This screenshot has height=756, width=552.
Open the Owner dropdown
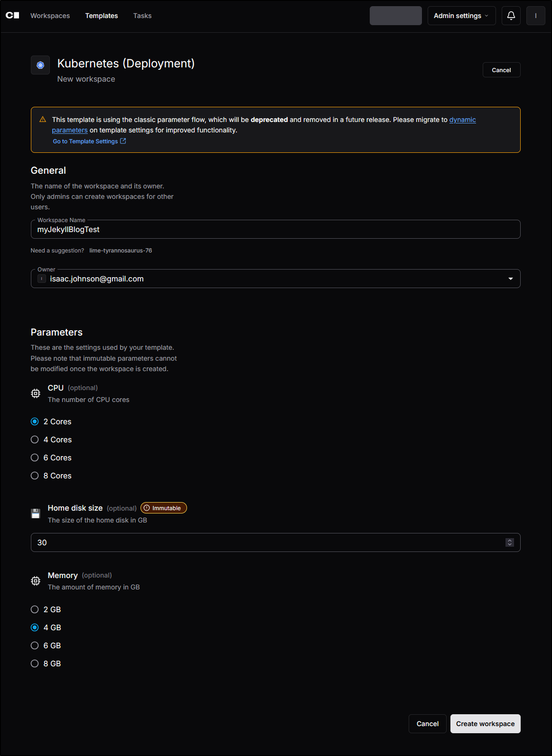click(x=510, y=279)
